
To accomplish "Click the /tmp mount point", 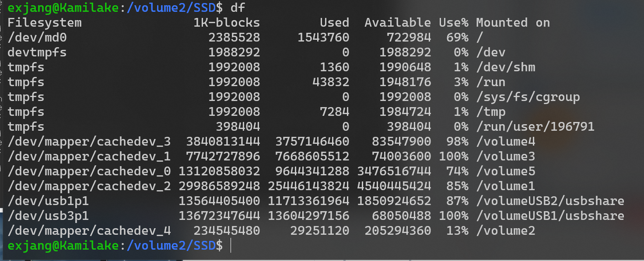I will [491, 112].
